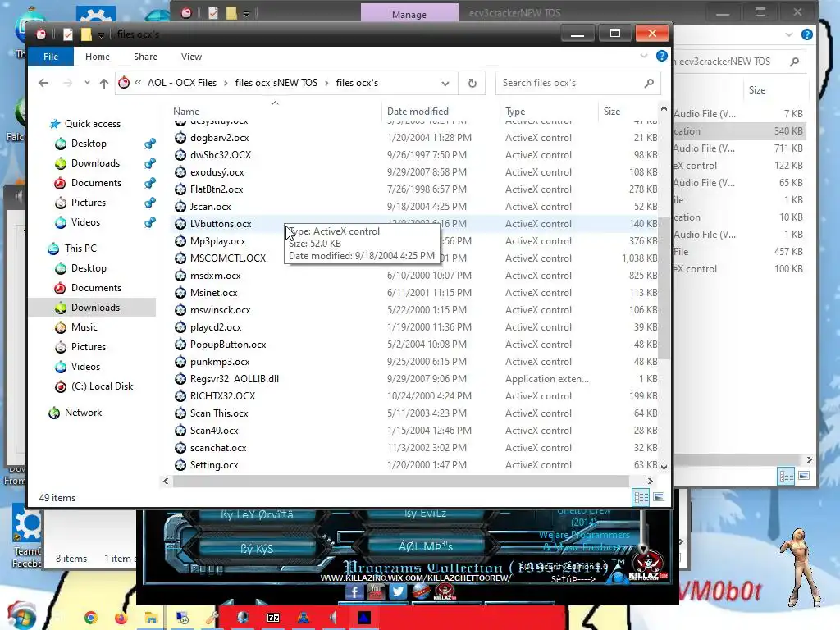
Task: Click the files ocx'sNEW TOS breadcrumb
Action: coord(276,83)
